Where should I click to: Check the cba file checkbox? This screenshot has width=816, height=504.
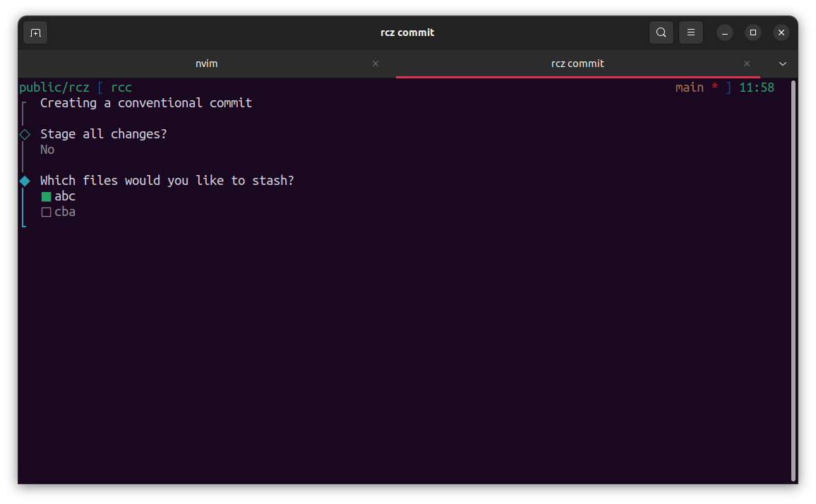click(47, 212)
